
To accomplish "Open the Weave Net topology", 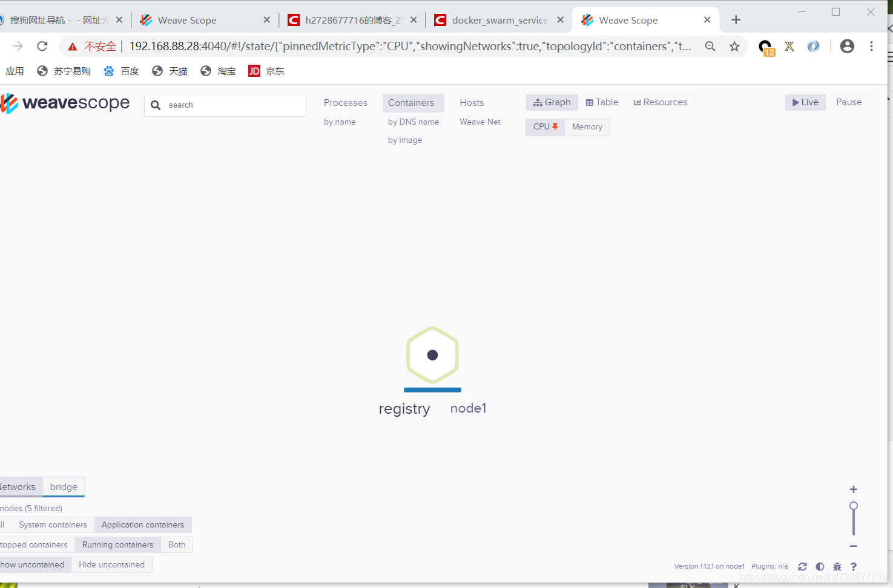I will pyautogui.click(x=480, y=122).
